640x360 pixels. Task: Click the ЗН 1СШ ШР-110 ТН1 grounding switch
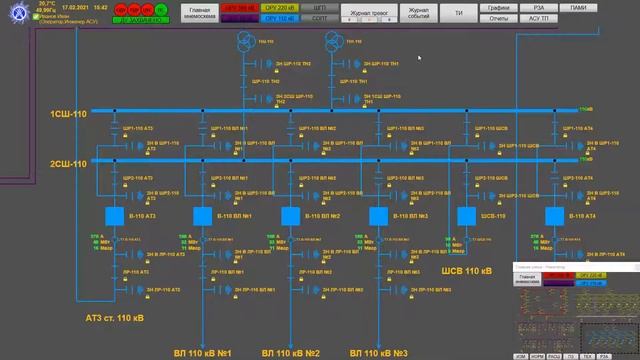(x=351, y=99)
